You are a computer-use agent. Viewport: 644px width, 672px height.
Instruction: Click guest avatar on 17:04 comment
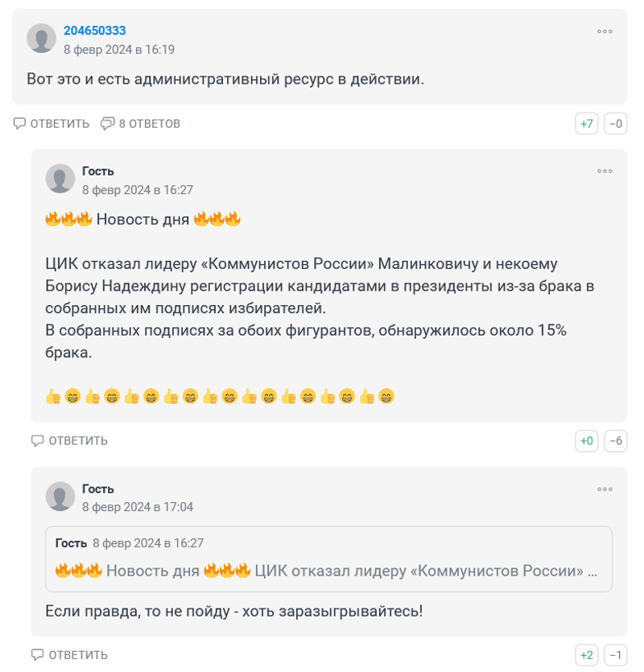pos(60,497)
